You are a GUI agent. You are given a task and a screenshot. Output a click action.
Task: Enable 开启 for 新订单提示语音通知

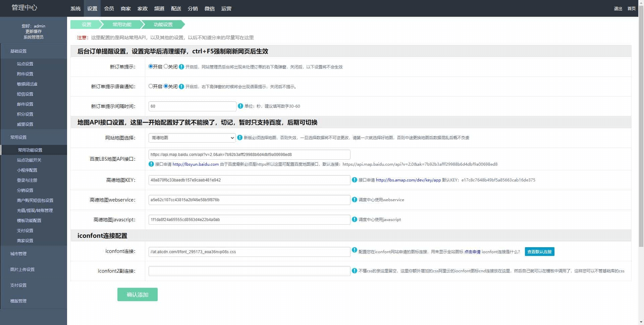[x=151, y=86]
